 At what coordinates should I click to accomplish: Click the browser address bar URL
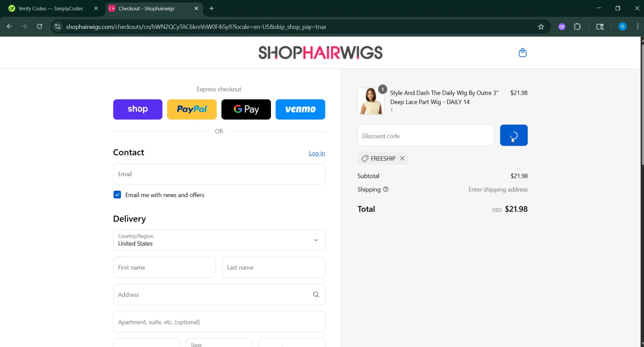coord(196,27)
